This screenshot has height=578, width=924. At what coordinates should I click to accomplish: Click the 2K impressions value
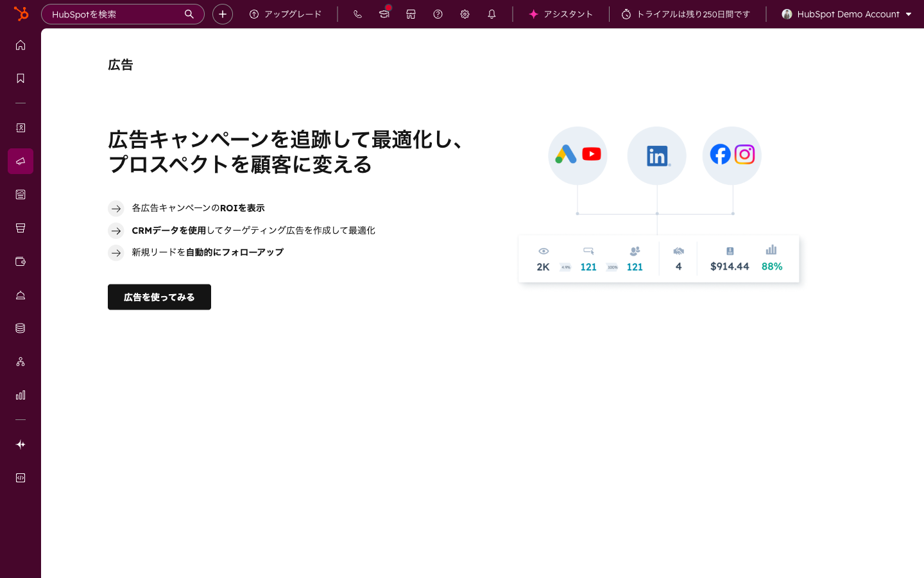543,267
